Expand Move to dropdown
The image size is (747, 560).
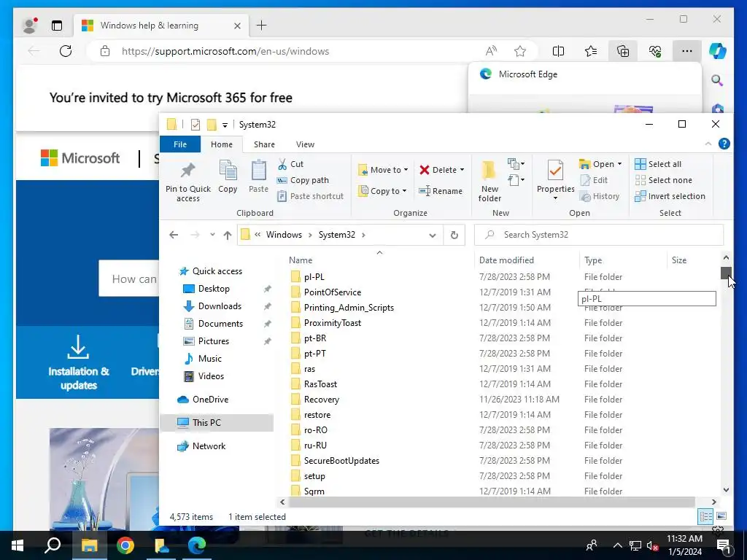click(406, 170)
